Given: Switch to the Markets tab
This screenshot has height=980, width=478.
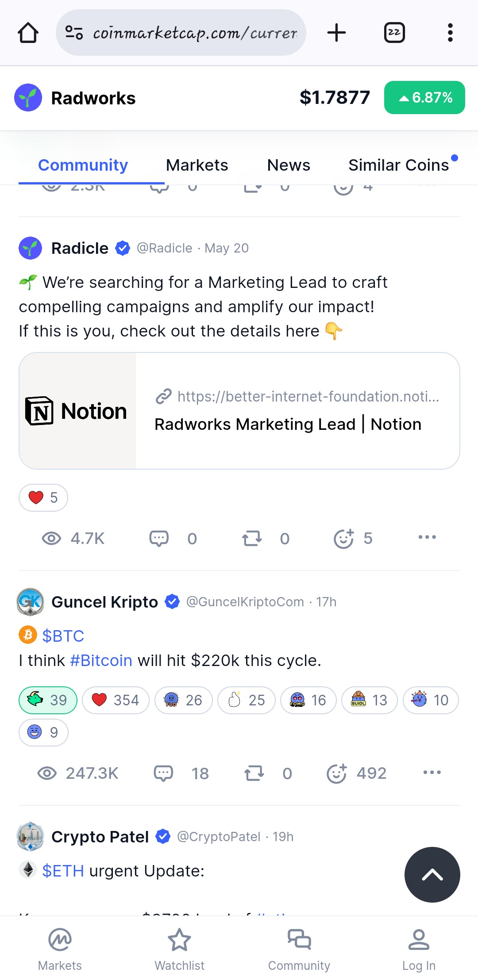Looking at the screenshot, I should 197,165.
